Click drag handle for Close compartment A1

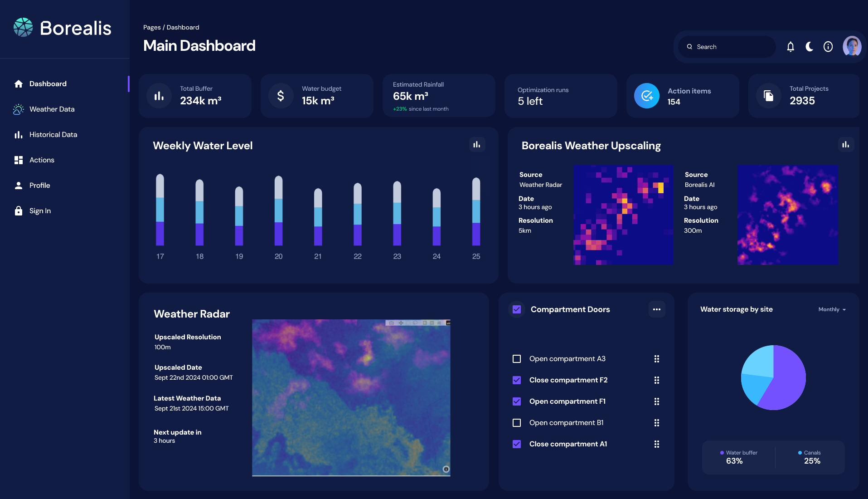coord(657,444)
